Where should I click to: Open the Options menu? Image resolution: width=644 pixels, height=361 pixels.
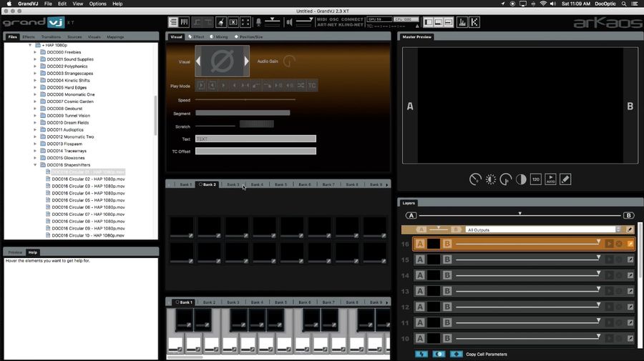coord(98,4)
